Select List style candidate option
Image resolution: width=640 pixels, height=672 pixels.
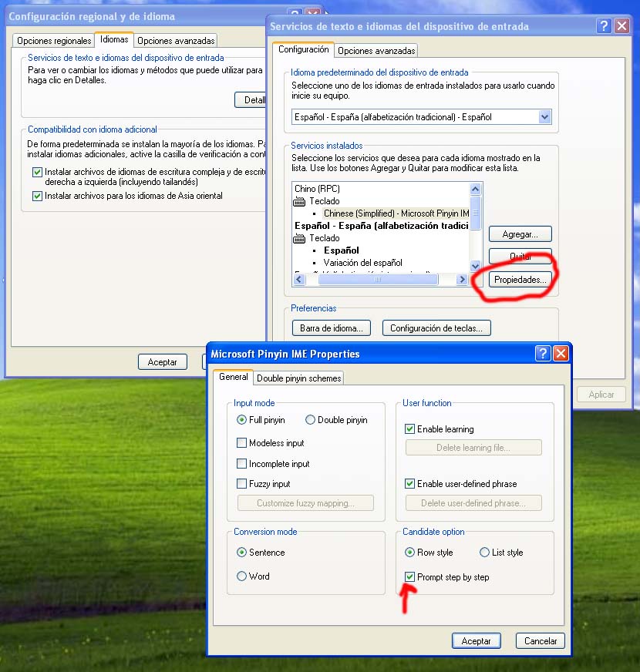(x=484, y=553)
